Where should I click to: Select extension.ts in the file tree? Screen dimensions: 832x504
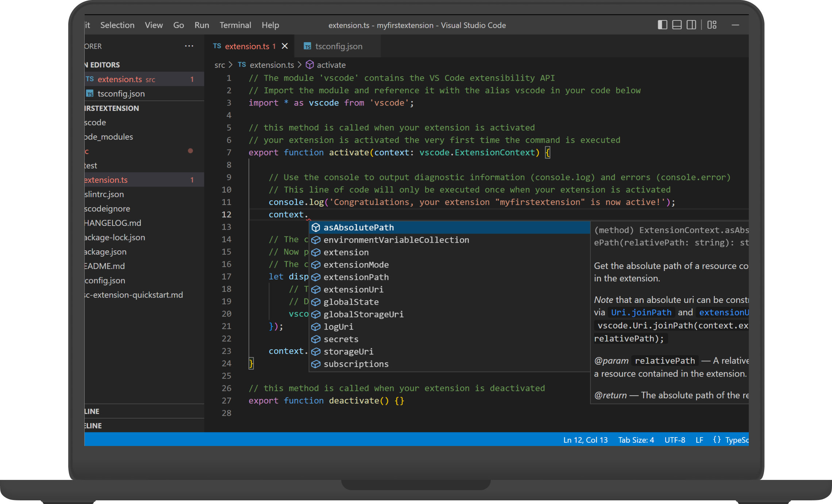[144, 180]
